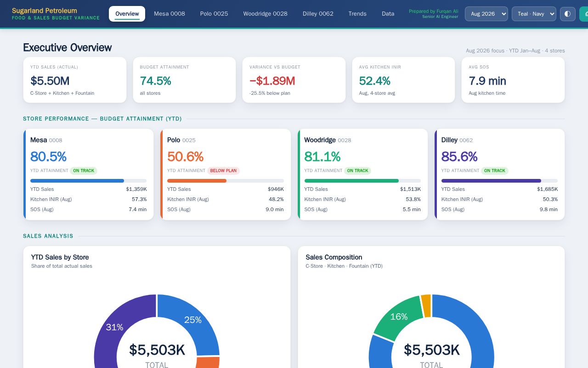The height and width of the screenshot is (368, 588).
Task: Click the teal button at header's right edge
Action: pos(584,14)
